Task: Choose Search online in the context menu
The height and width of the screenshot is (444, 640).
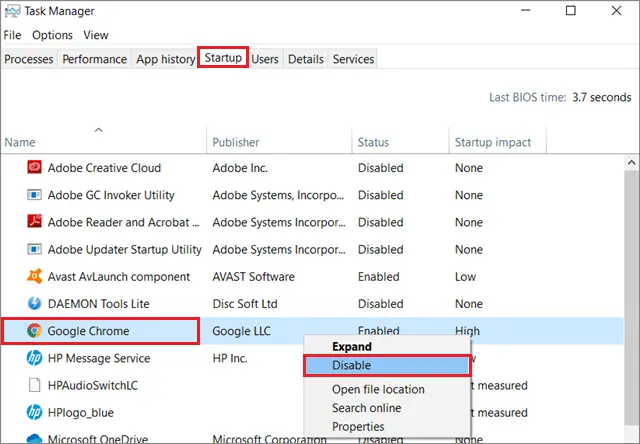Action: tap(367, 408)
